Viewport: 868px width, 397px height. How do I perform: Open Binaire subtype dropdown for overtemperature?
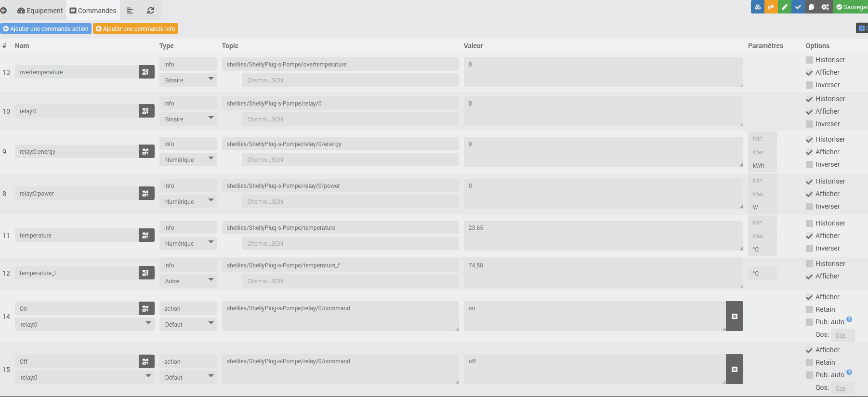coord(188,80)
